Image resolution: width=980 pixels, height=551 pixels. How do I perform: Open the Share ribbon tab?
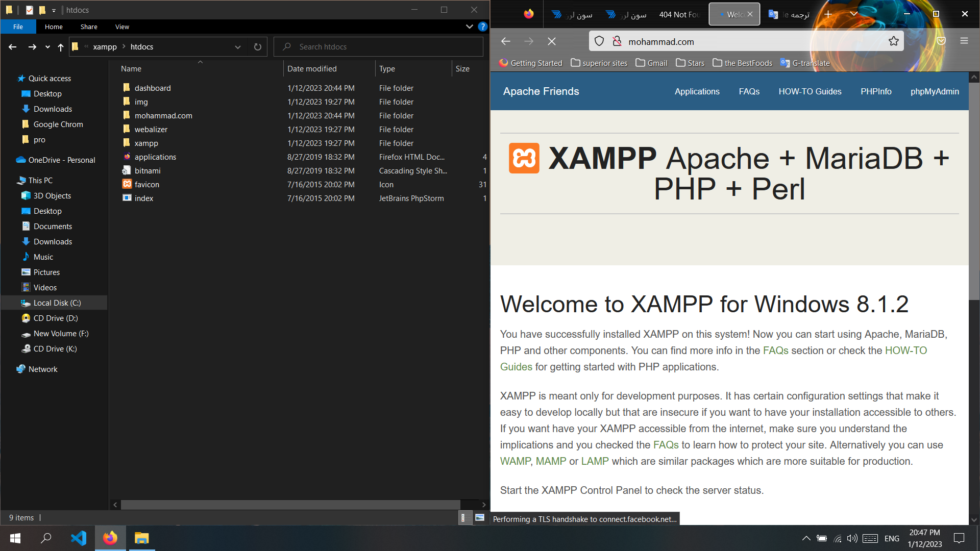coord(89,27)
